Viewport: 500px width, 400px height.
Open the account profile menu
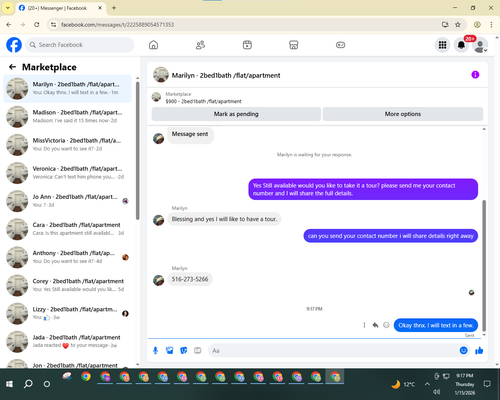(480, 45)
